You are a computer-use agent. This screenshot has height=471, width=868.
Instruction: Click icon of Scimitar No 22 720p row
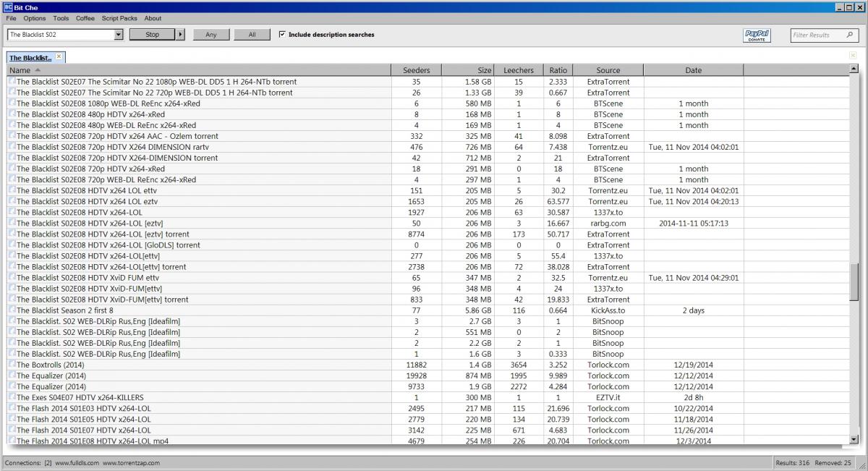coord(12,93)
